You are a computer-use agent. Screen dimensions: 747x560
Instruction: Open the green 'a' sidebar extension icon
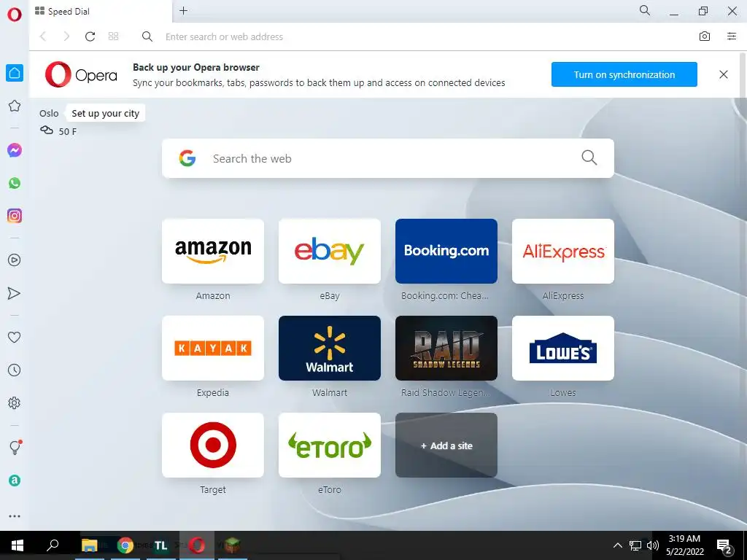15,481
